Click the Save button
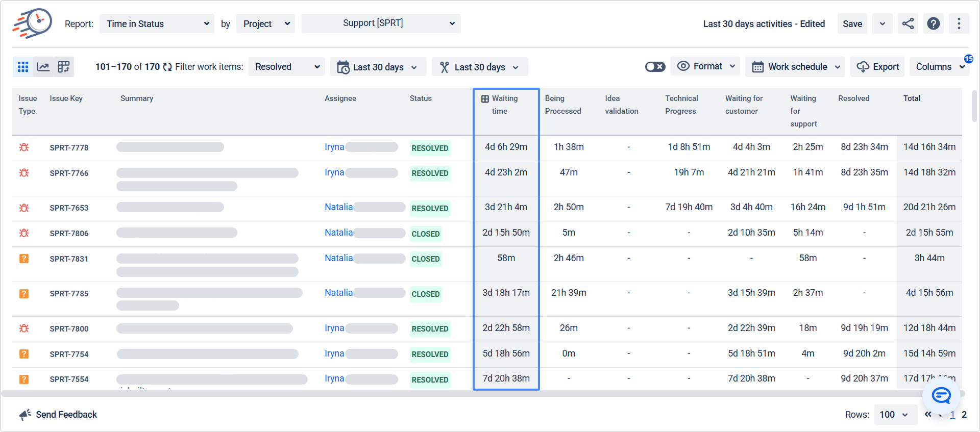This screenshot has height=432, width=980. pyautogui.click(x=852, y=23)
